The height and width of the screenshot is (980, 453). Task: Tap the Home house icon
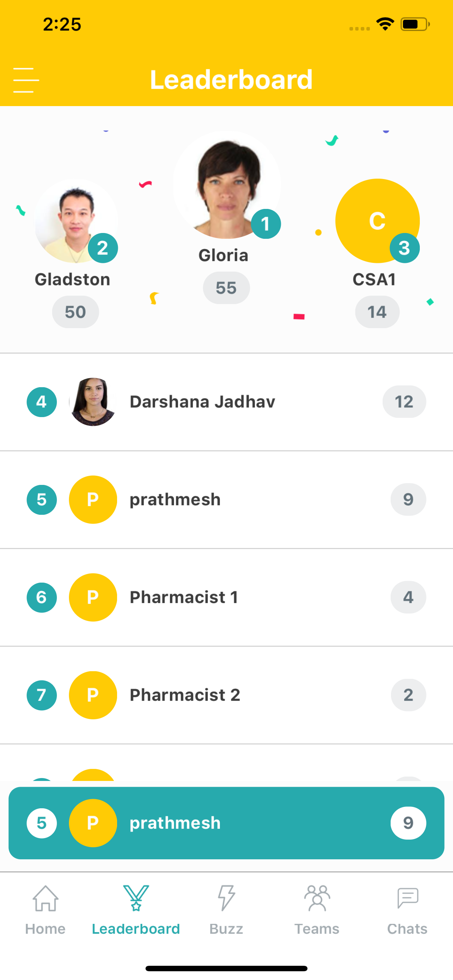pyautogui.click(x=45, y=898)
